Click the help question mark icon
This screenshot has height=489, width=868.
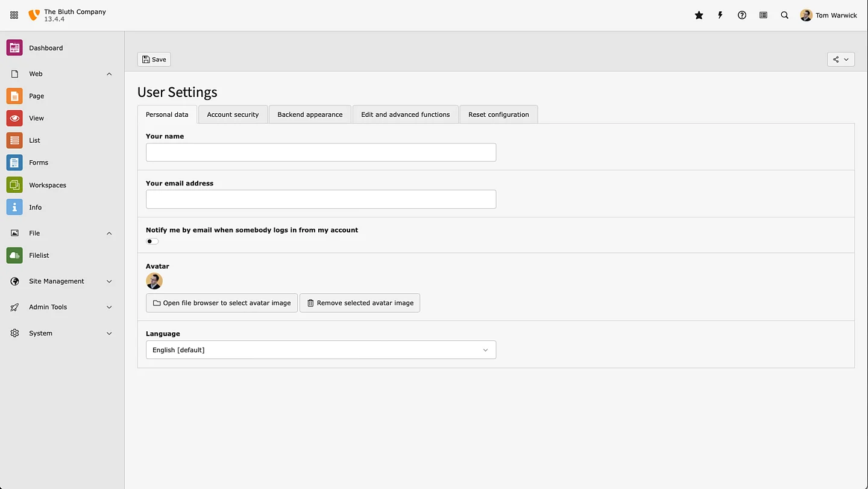[x=741, y=15]
